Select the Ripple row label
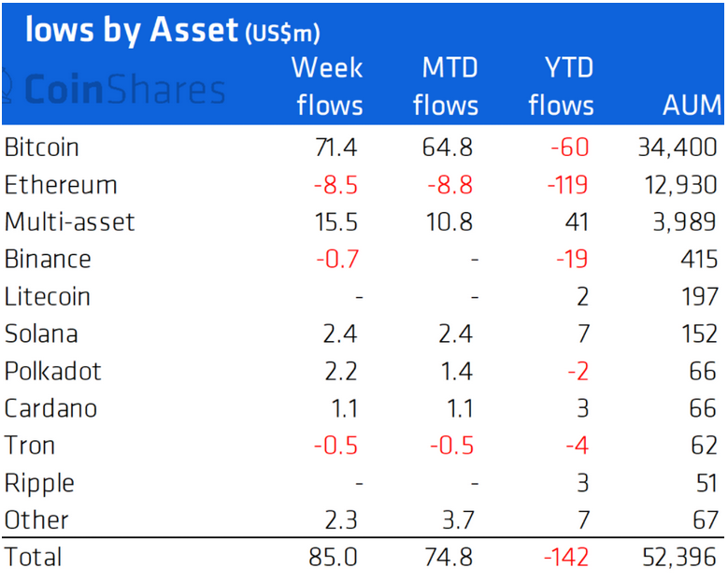The height and width of the screenshot is (582, 728). 39,484
